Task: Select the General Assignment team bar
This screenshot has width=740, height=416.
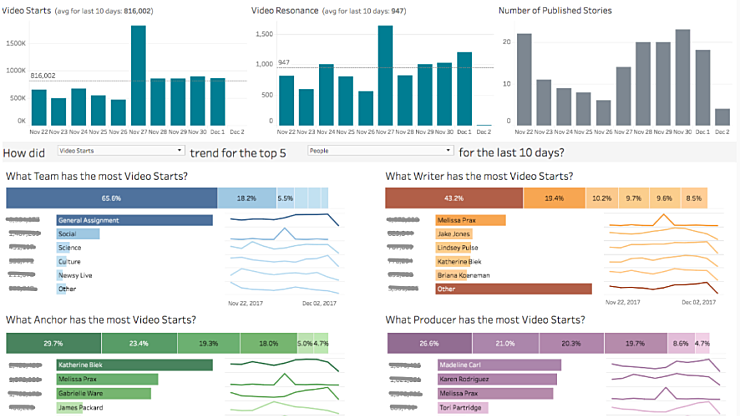Action: point(135,220)
